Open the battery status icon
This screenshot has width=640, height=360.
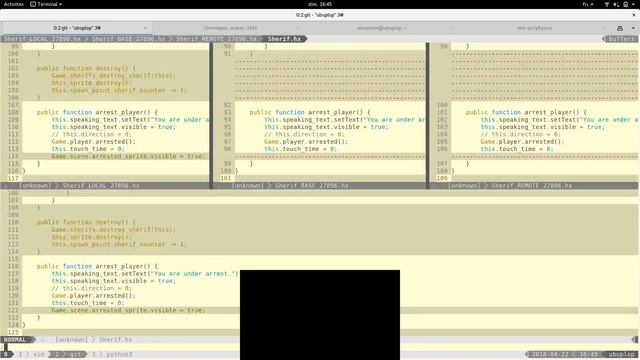coord(626,4)
